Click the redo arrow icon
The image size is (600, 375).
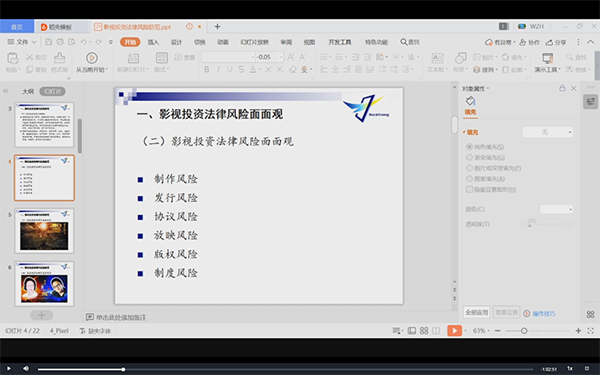[99, 42]
